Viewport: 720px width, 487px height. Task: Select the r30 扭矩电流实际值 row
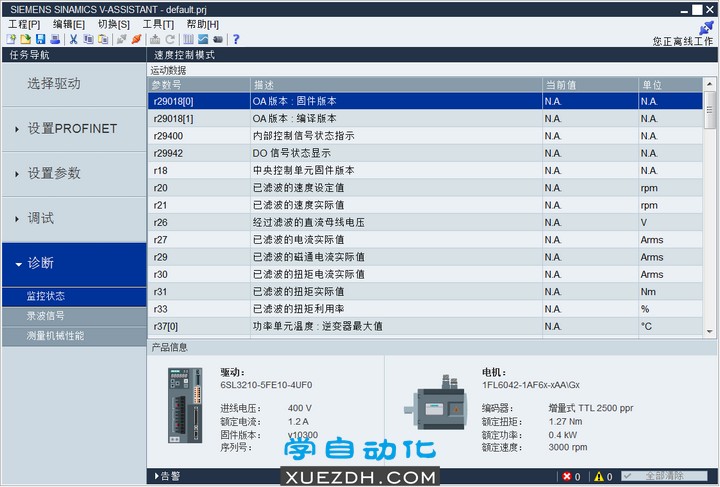pyautogui.click(x=425, y=274)
